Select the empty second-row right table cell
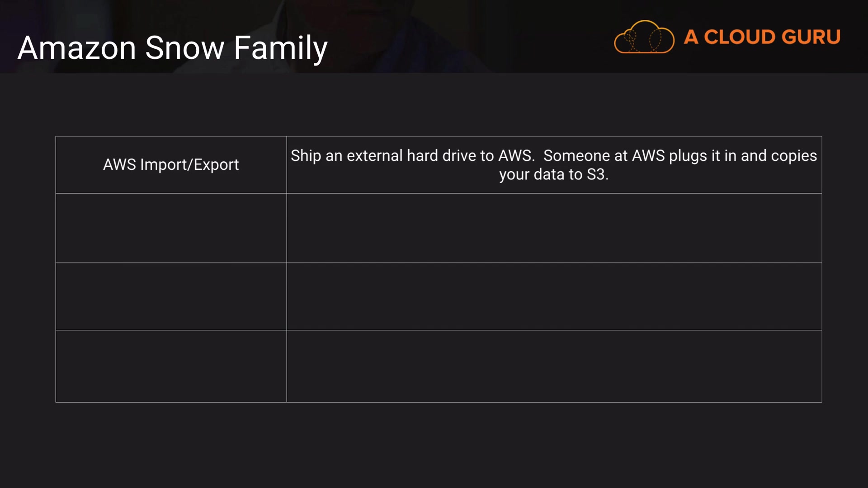The width and height of the screenshot is (868, 488). [554, 228]
